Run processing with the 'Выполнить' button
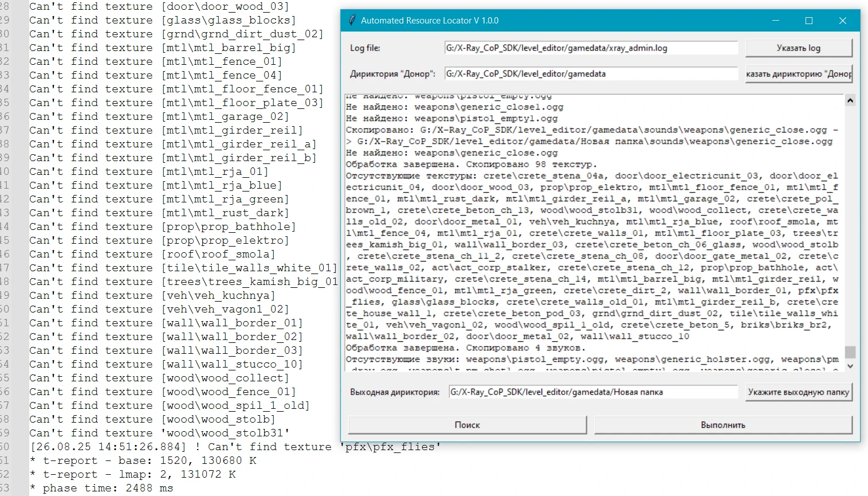Screen dimensions: 868x496 (x=723, y=425)
